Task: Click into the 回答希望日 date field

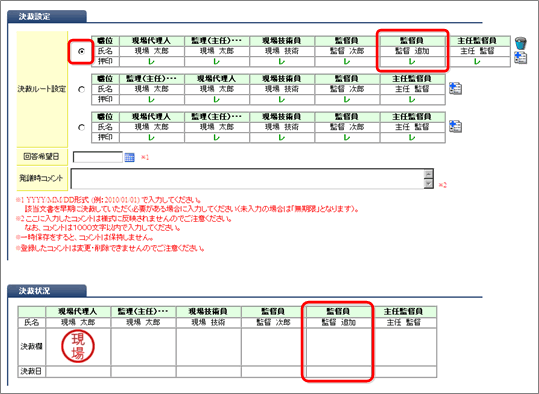Action: click(x=98, y=157)
